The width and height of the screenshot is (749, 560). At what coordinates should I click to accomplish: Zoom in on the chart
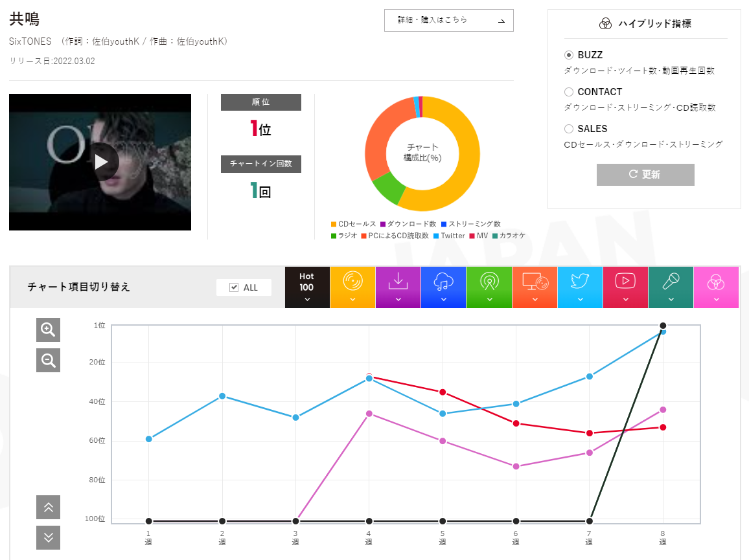point(48,330)
